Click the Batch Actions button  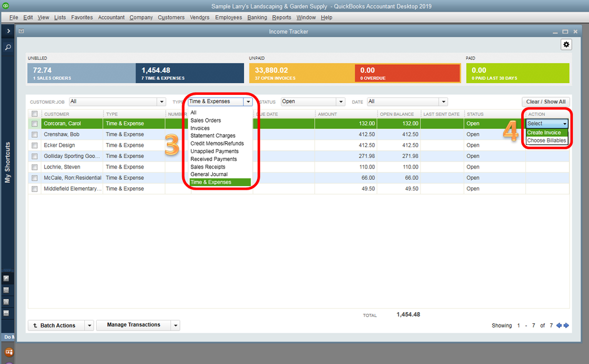pyautogui.click(x=57, y=325)
